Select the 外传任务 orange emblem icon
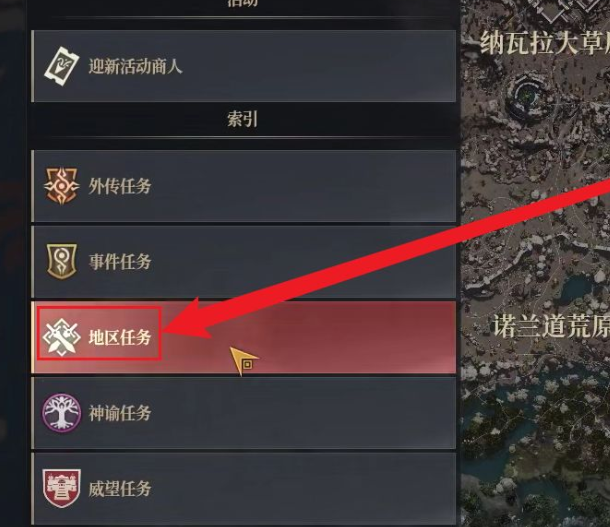Image resolution: width=610 pixels, height=527 pixels. point(61,186)
